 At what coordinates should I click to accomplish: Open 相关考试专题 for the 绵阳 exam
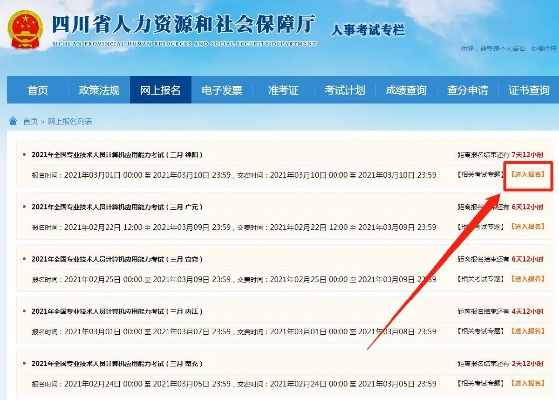pyautogui.click(x=481, y=174)
